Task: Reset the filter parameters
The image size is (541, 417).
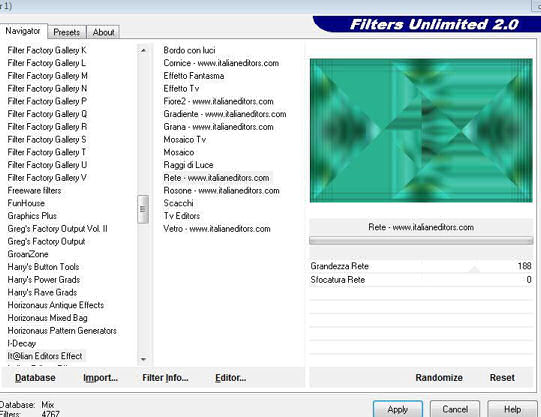Action: (x=502, y=378)
